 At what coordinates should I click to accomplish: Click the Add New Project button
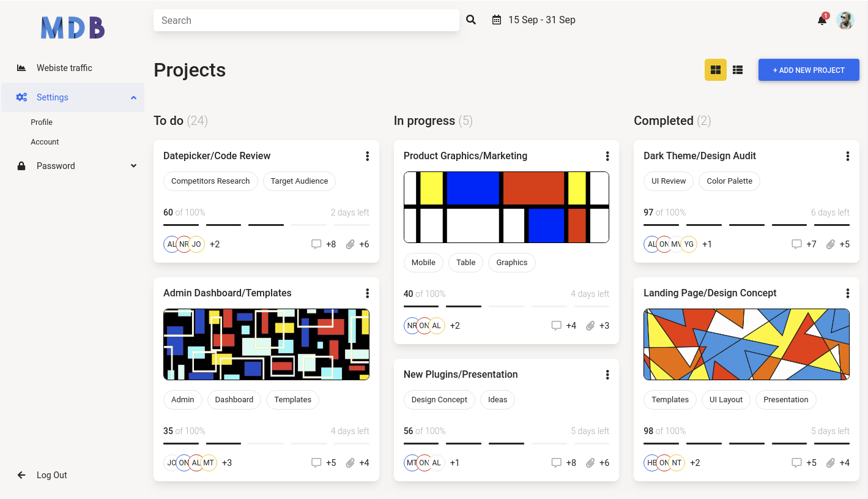click(x=809, y=70)
